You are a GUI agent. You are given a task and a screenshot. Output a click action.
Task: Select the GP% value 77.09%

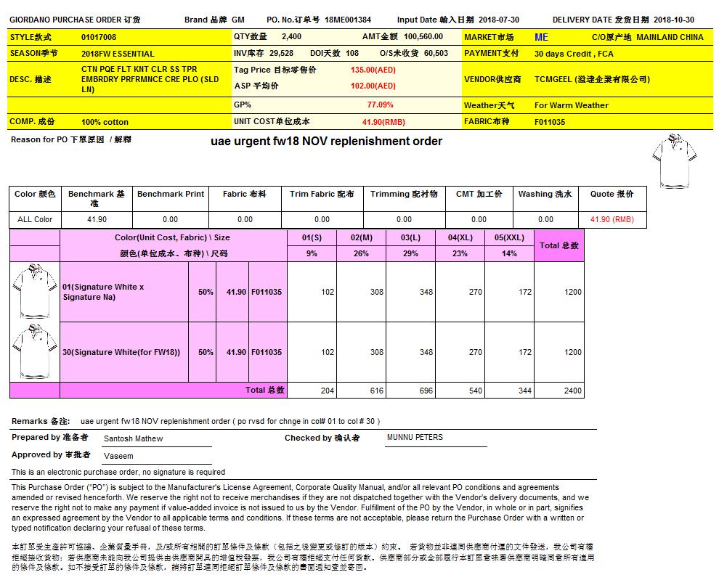(x=380, y=105)
